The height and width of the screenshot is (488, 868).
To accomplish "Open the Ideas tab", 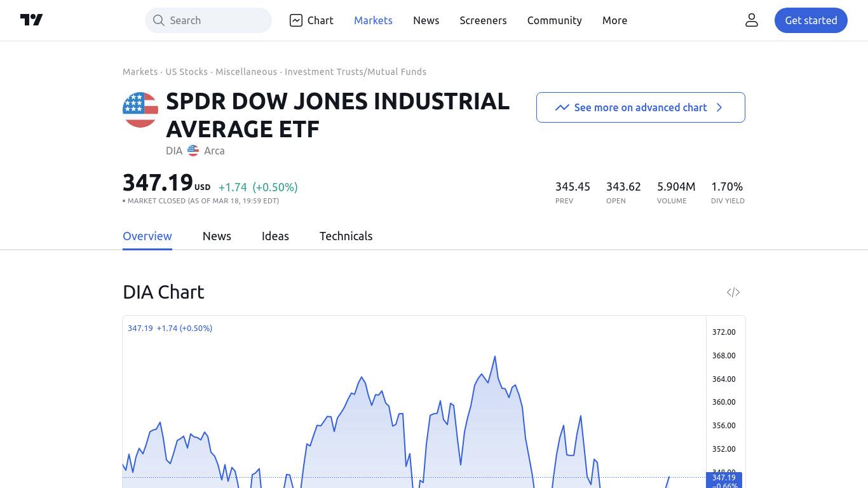I will click(x=275, y=236).
